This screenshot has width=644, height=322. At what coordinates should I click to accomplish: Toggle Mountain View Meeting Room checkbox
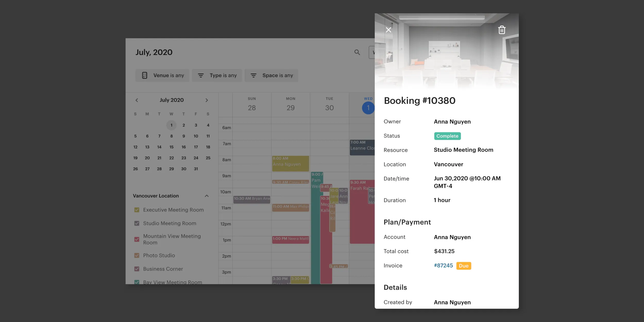tap(137, 239)
